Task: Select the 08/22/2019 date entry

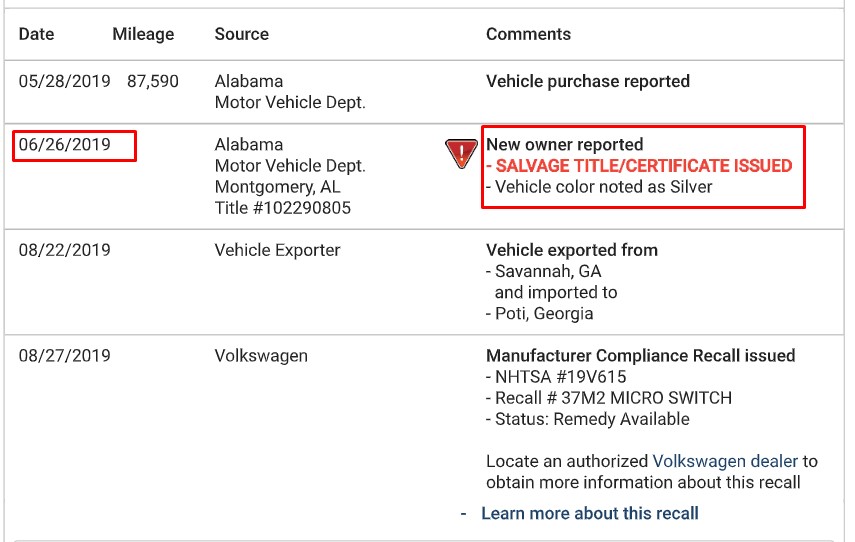Action: click(x=64, y=250)
